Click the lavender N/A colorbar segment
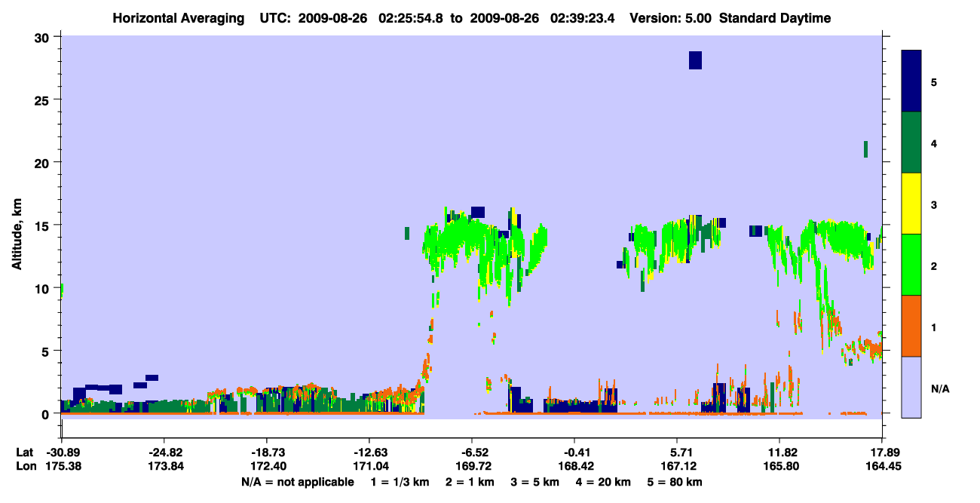The image size is (980, 503). click(x=911, y=387)
